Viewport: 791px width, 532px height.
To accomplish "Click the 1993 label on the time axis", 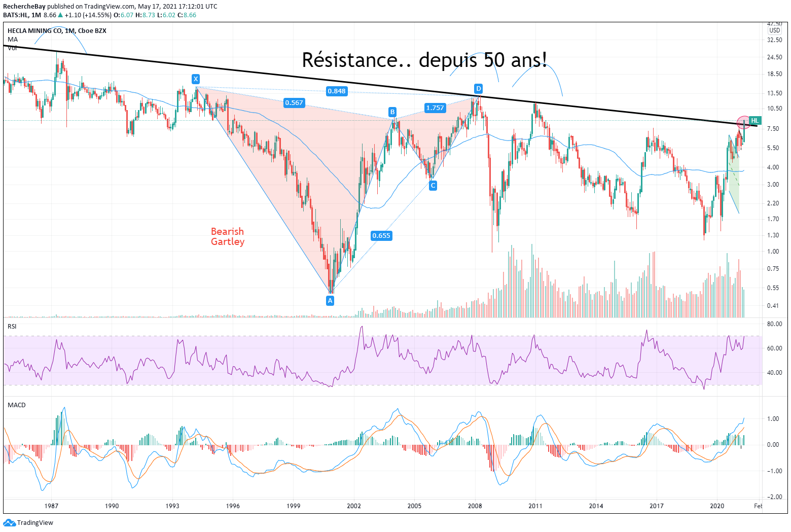I will (x=172, y=506).
